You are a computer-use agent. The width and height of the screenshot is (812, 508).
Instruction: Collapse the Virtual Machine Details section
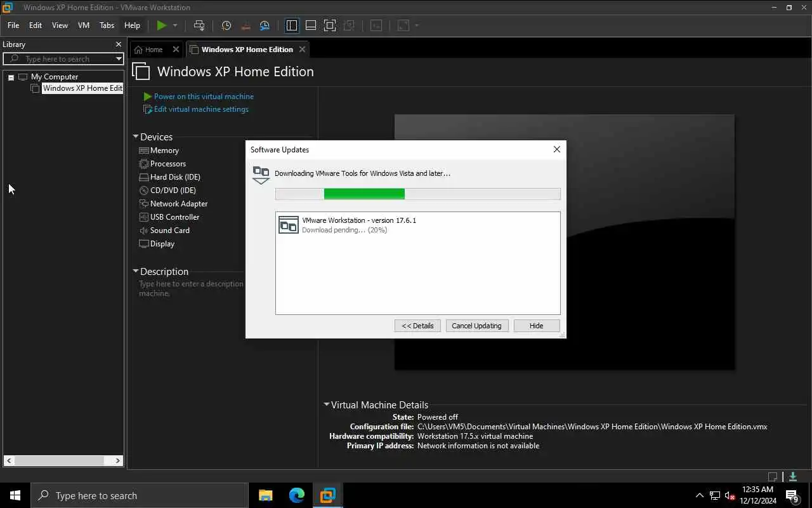click(327, 404)
